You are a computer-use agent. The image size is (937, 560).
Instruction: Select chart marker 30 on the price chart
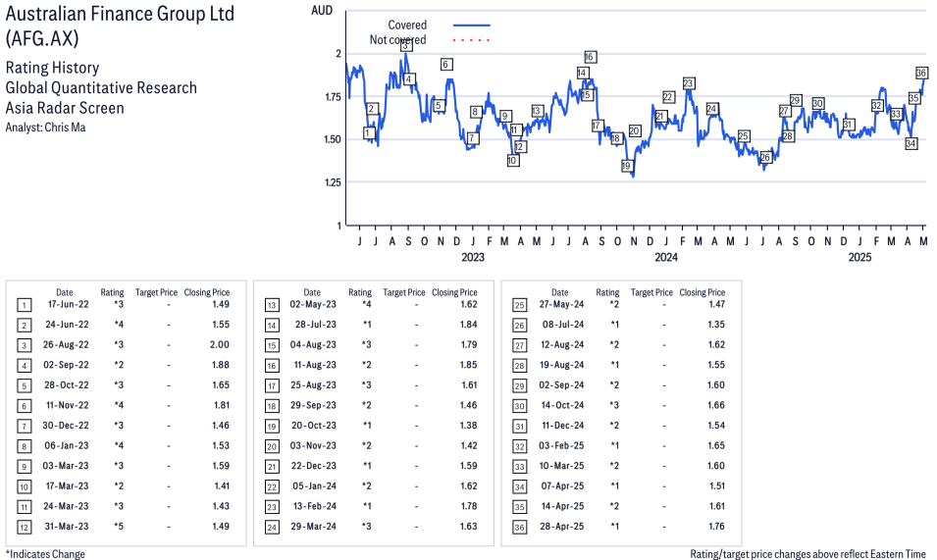pos(818,103)
